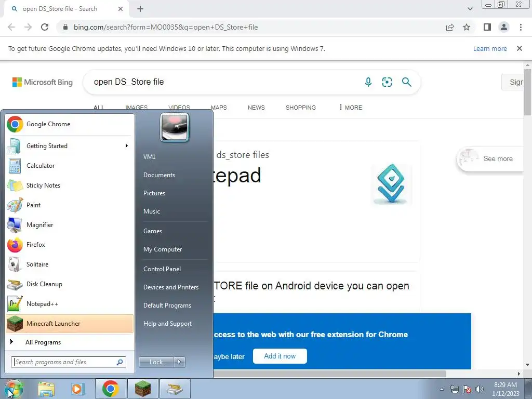Screen dimensions: 532x399
Task: Click the Bing voice search microphone
Action: (368, 82)
